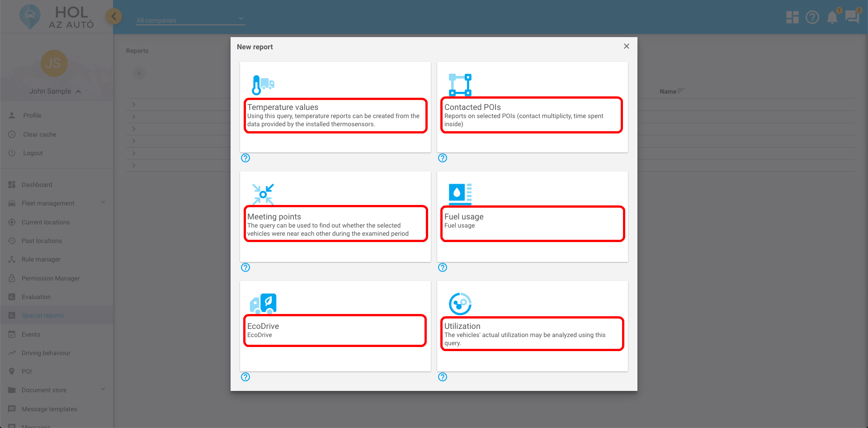Click the Rule manager sidebar icon

pos(12,259)
